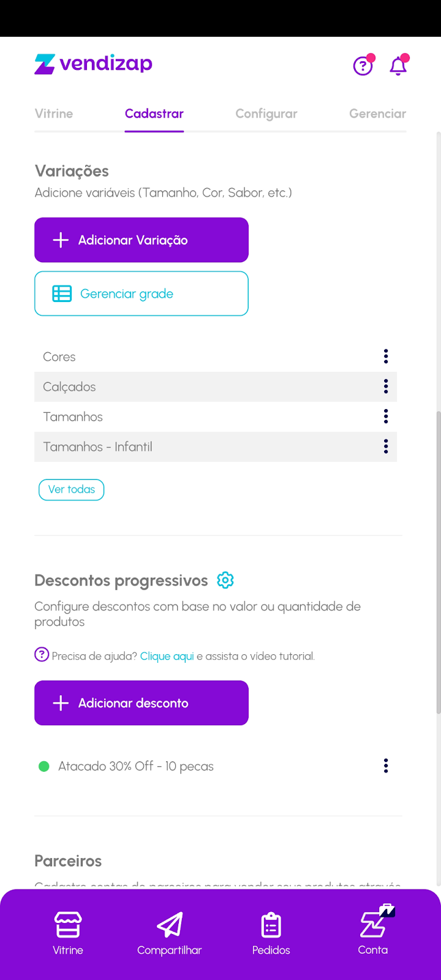Open Descontos progressivos settings gear
Screen dimensions: 441x980
click(225, 580)
